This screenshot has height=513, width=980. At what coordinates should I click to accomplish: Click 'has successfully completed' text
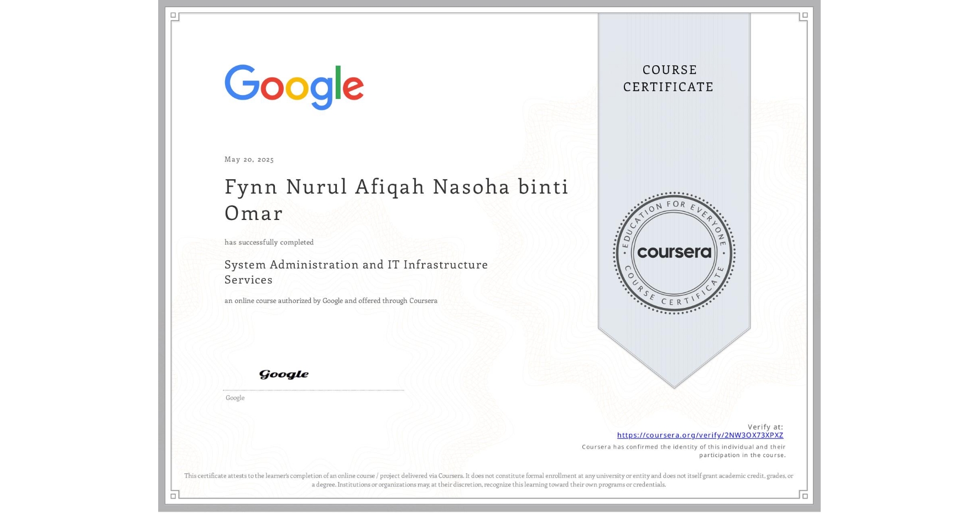269,242
